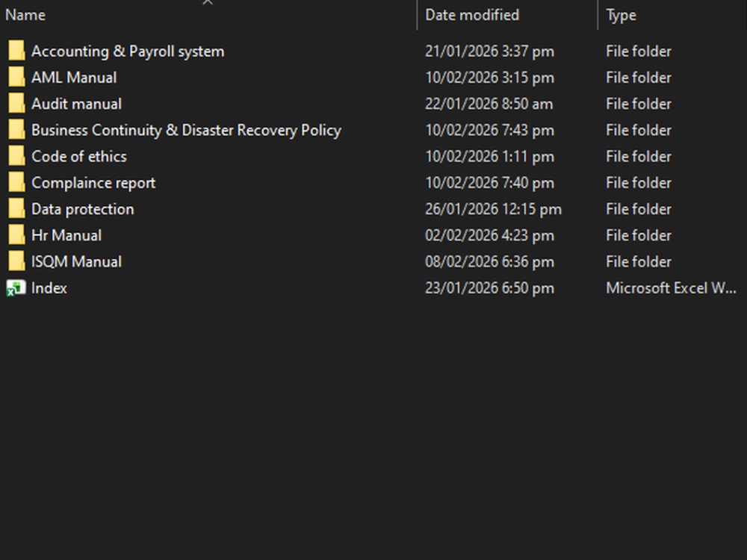Click 'File folder' type in Accounting & Payroll row

pyautogui.click(x=639, y=52)
